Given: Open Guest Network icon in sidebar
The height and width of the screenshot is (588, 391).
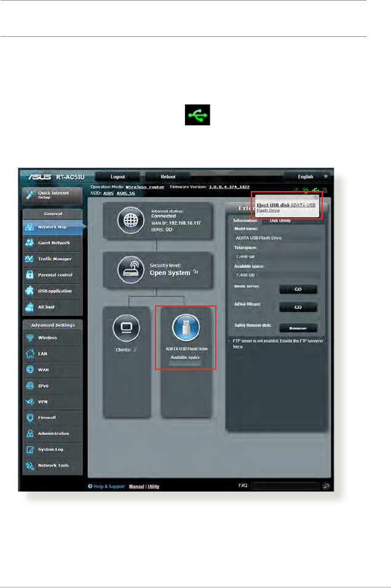Looking at the screenshot, I should (x=30, y=243).
